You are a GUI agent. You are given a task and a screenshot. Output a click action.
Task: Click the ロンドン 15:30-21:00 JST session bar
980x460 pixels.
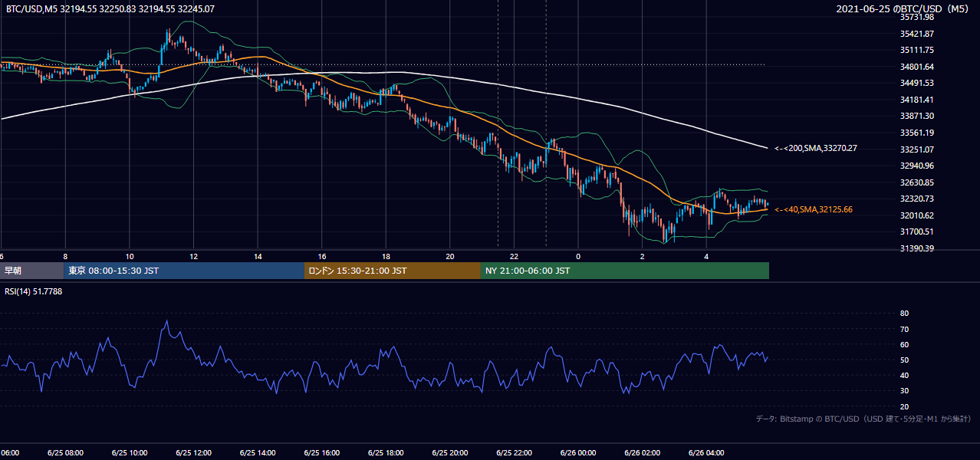coord(393,271)
